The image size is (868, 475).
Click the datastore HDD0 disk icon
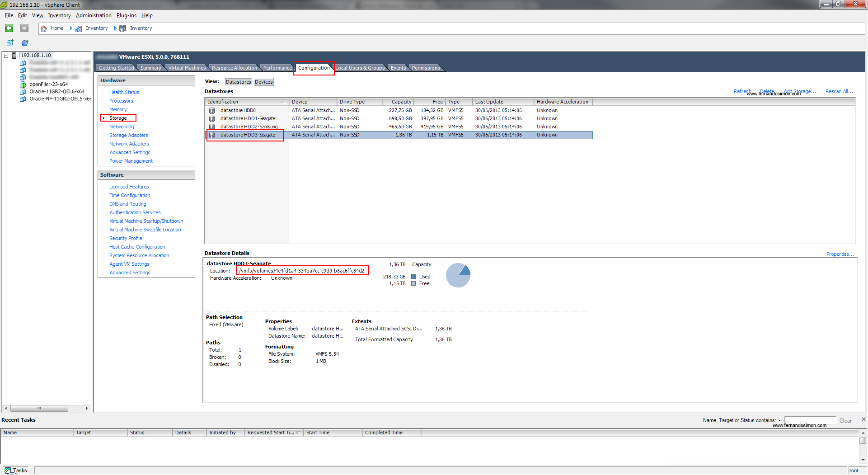[x=212, y=111]
